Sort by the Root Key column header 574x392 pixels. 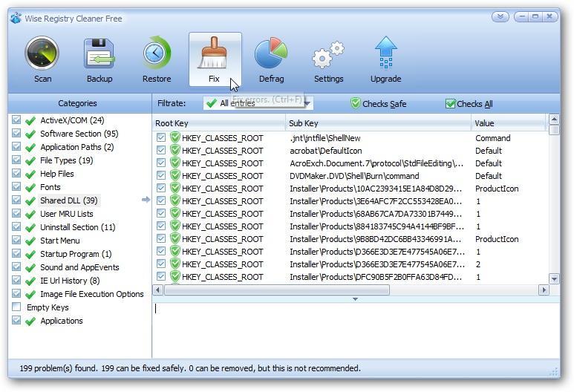point(219,123)
